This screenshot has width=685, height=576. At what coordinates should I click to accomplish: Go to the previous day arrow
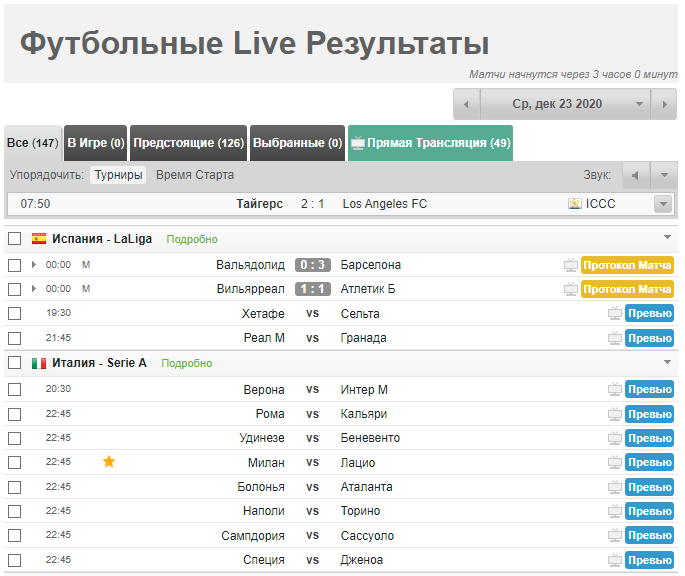(x=467, y=104)
